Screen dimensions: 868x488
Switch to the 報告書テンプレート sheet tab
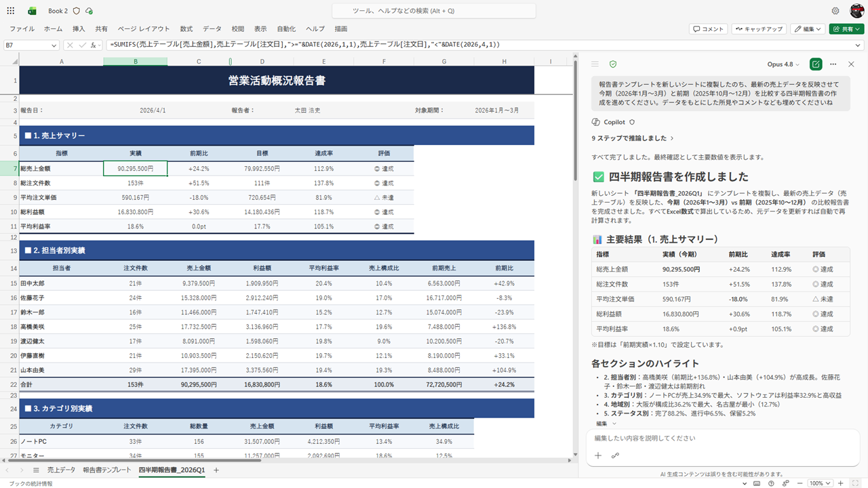(107, 470)
